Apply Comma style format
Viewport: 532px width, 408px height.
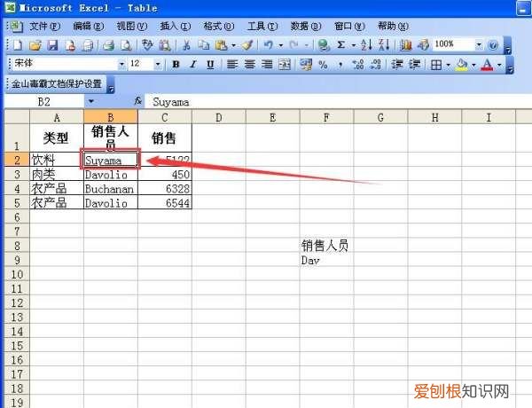pyautogui.click(x=340, y=64)
